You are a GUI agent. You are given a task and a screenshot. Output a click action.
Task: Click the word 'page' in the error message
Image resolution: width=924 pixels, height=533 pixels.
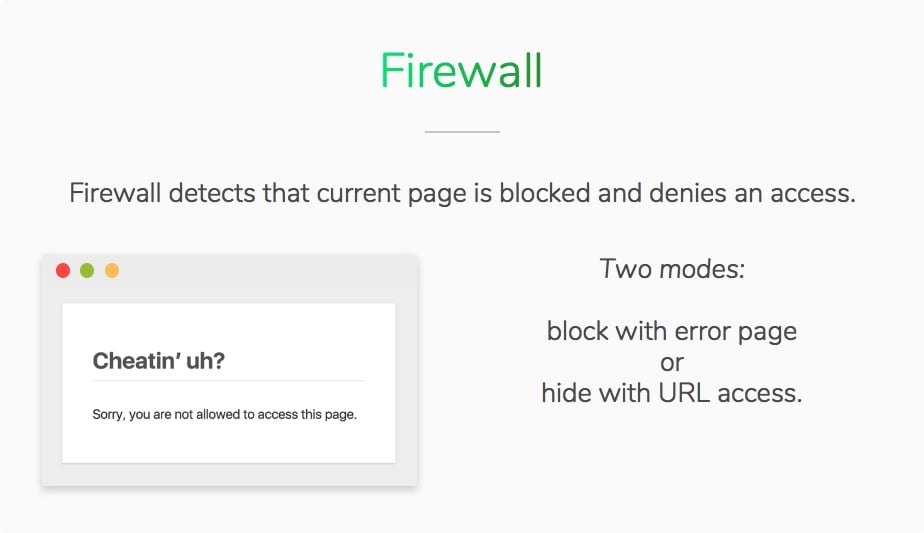(340, 415)
